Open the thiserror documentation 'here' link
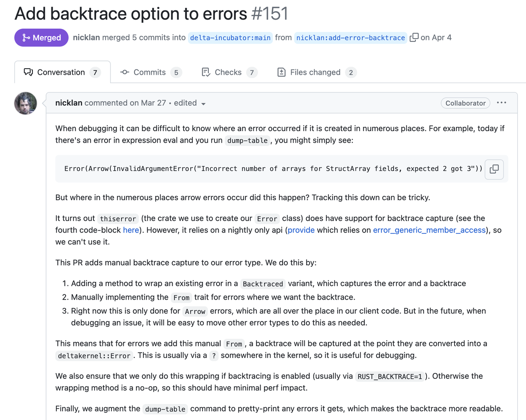The image size is (526, 420). (x=131, y=230)
